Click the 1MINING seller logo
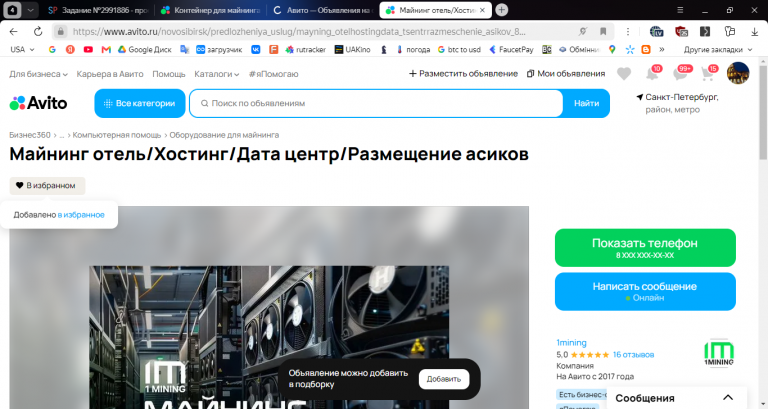 point(719,352)
